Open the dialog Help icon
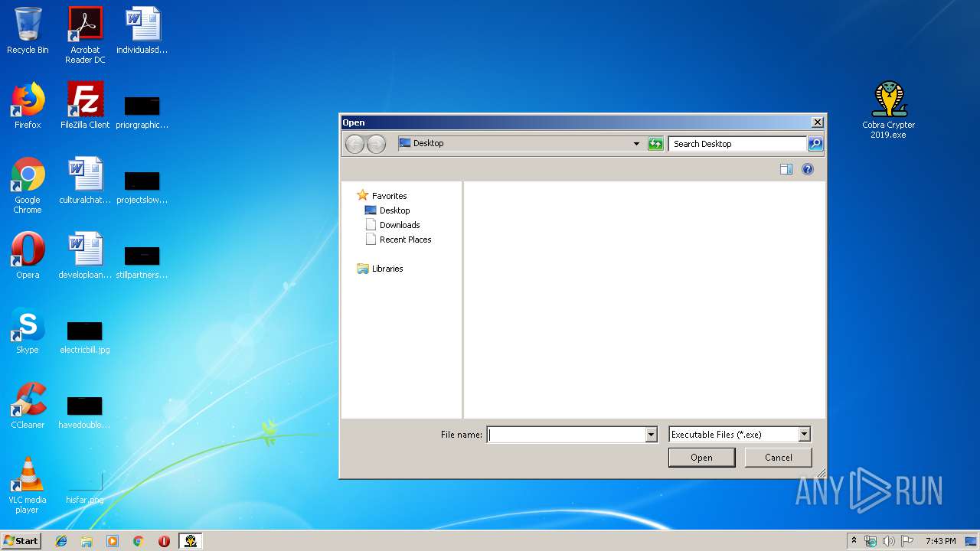 point(808,169)
